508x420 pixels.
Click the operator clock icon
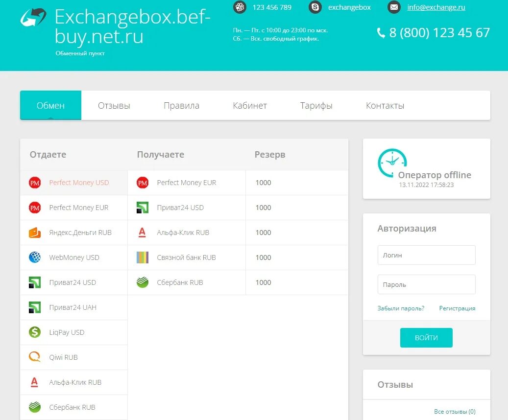(x=392, y=163)
